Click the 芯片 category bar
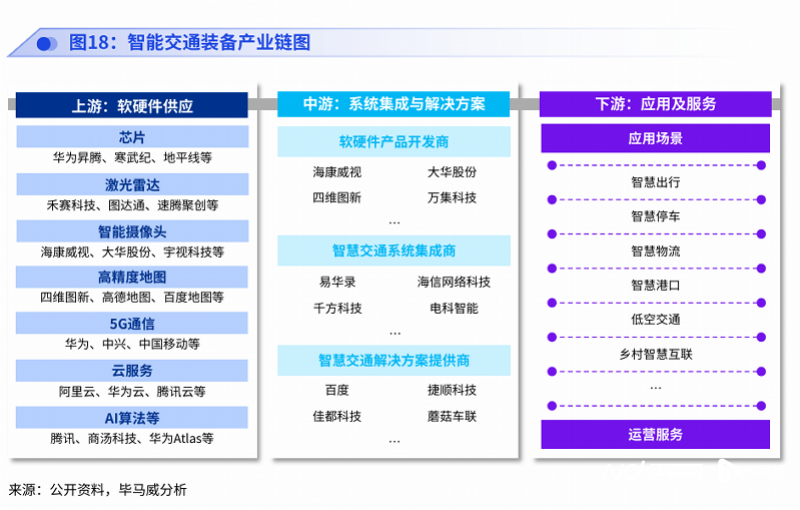This screenshot has height=510, width=800. pyautogui.click(x=132, y=137)
